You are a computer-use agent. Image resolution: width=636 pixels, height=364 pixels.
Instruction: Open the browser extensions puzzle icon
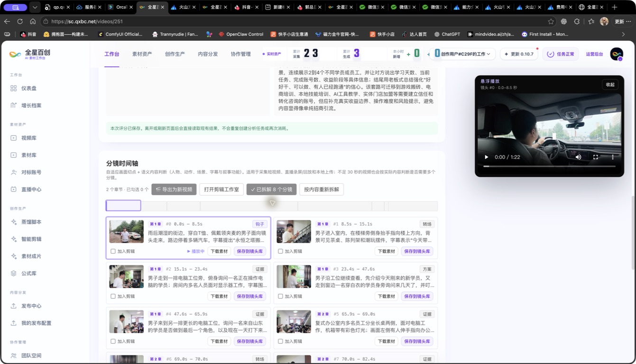(577, 21)
